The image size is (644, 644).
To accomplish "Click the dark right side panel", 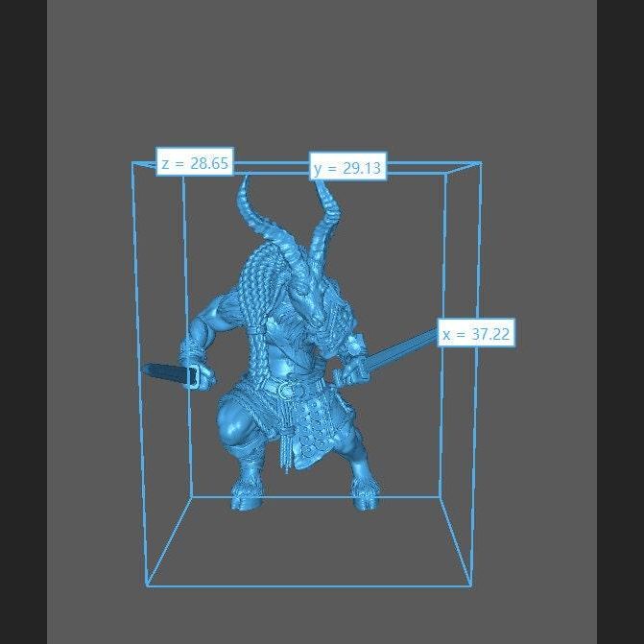I will tap(620, 322).
